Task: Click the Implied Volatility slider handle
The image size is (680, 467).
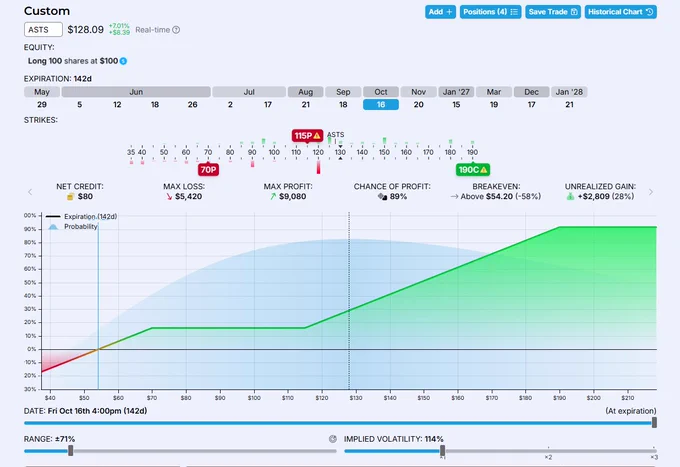Action: [x=442, y=451]
